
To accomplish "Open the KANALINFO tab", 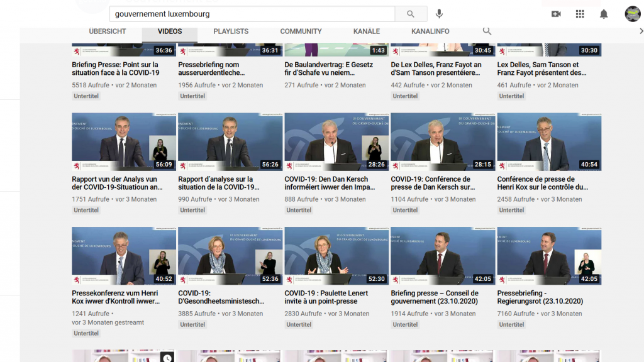I will 430,31.
